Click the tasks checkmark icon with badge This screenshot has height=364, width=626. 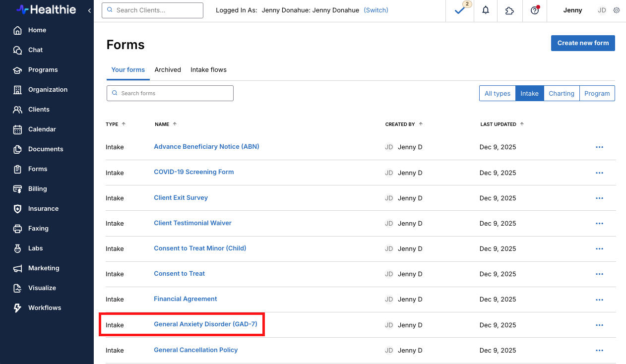(x=460, y=10)
